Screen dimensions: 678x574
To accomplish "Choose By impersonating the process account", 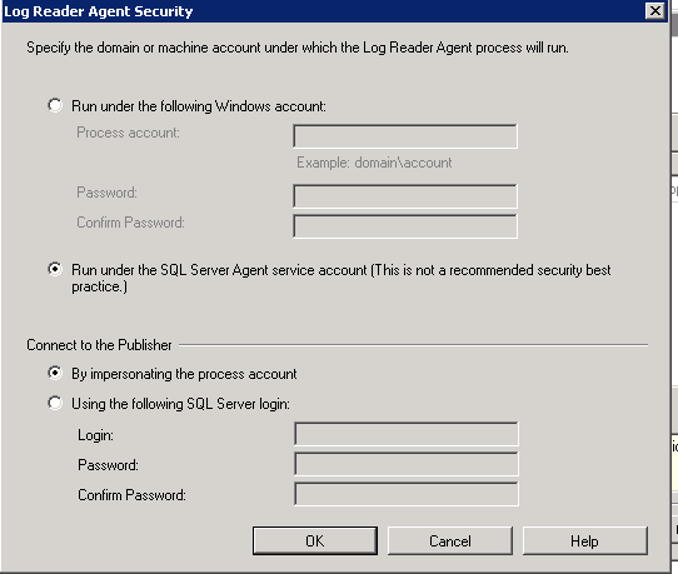I will (54, 373).
